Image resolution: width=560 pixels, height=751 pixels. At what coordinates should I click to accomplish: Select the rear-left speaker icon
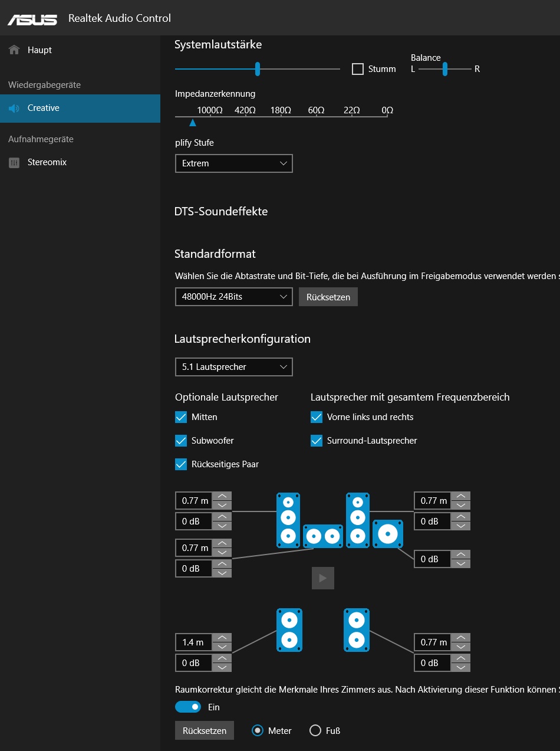288,629
